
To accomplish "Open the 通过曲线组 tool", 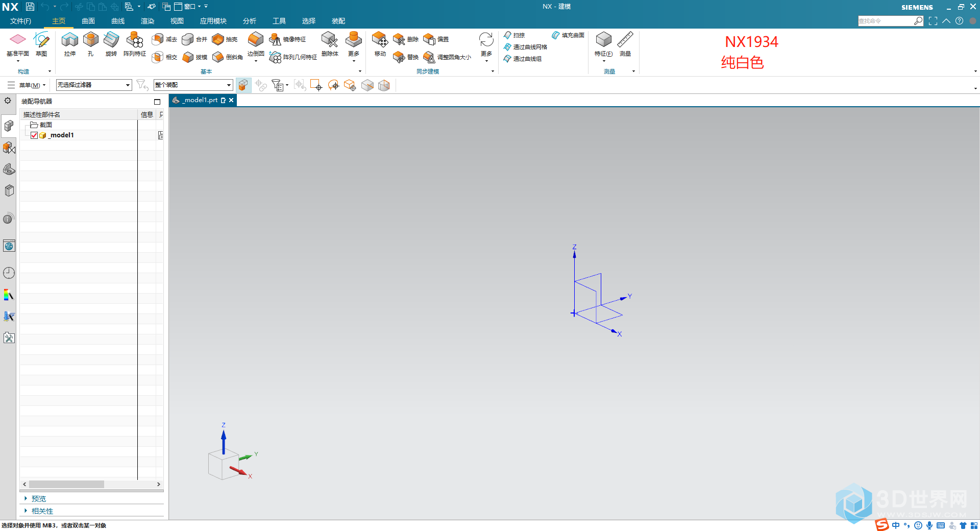I will click(522, 59).
